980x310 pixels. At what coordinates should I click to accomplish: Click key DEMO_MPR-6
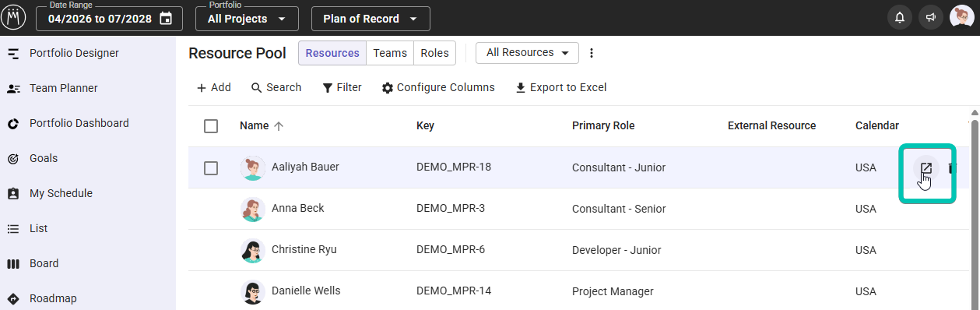coord(451,251)
